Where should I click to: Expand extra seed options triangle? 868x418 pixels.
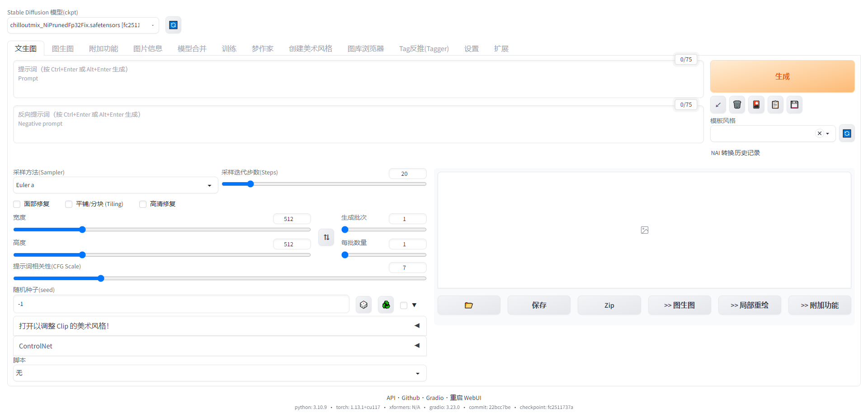coord(414,305)
